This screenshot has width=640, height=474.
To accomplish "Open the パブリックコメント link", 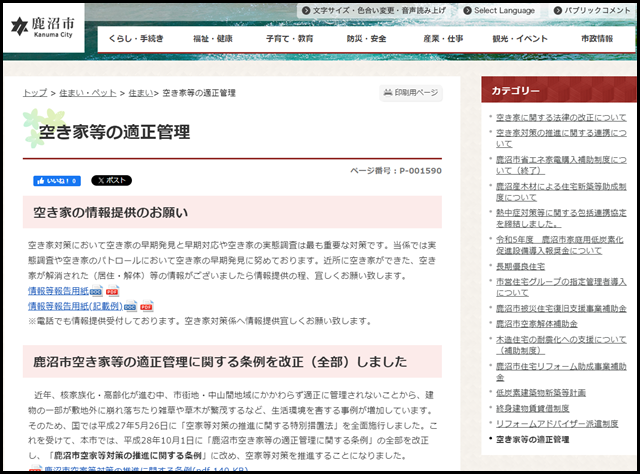I will [592, 11].
